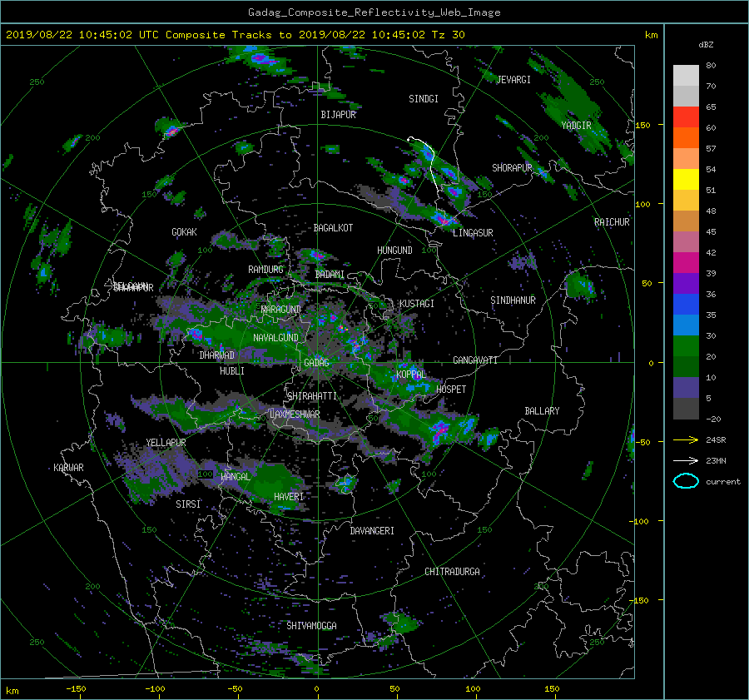Click the SINDGI city label
Screen dimensions: 749x700
tap(424, 99)
